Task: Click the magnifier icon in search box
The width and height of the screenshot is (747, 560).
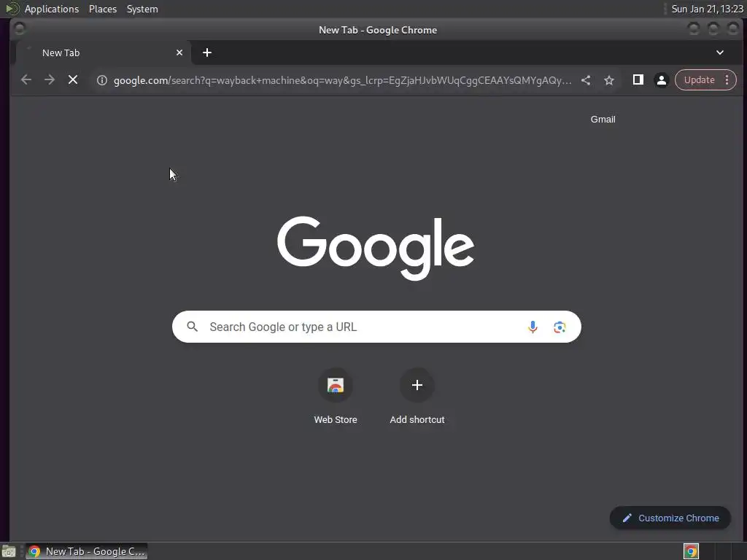Action: 193,327
